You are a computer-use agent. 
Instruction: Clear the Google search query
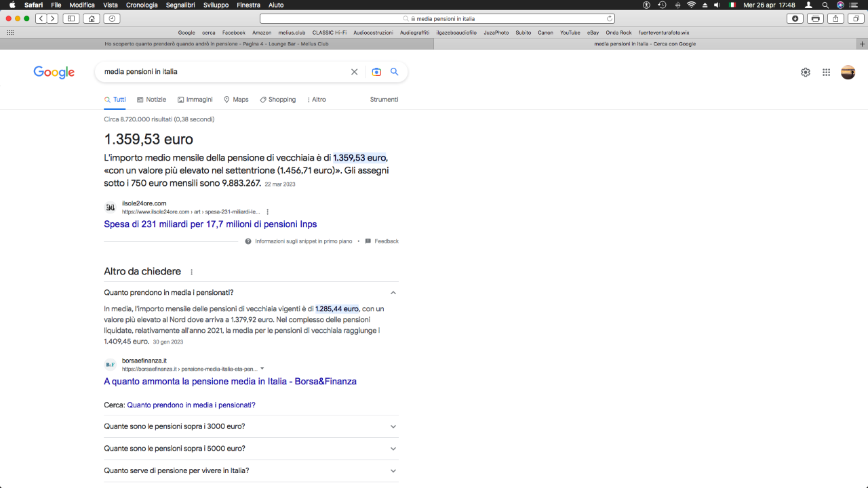(354, 72)
